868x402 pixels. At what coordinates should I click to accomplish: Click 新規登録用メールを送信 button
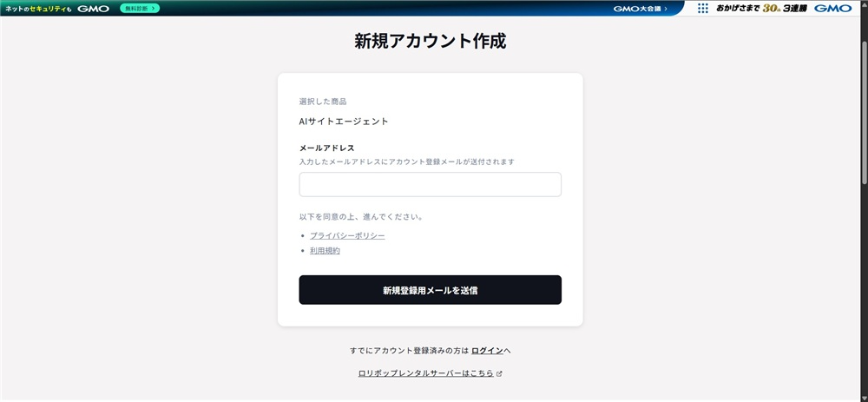(x=431, y=290)
